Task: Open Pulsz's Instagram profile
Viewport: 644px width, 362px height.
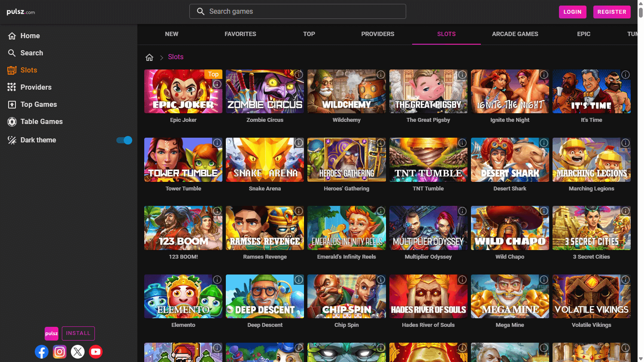Action: click(60, 352)
